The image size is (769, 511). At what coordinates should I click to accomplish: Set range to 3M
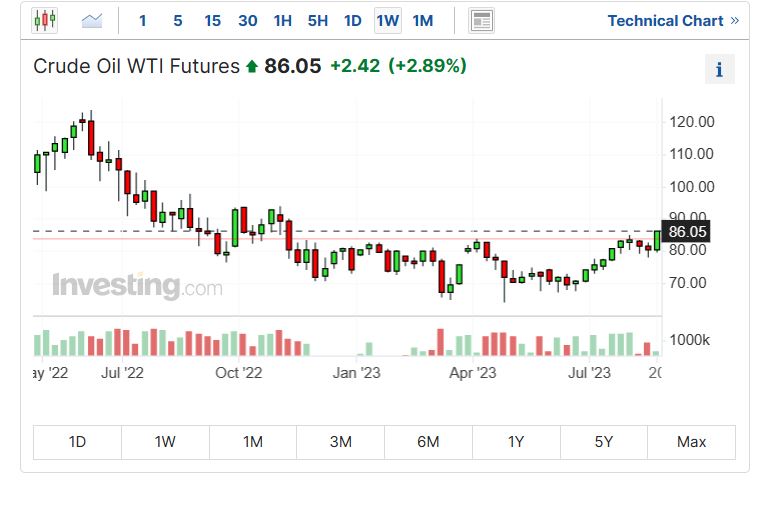(x=341, y=442)
